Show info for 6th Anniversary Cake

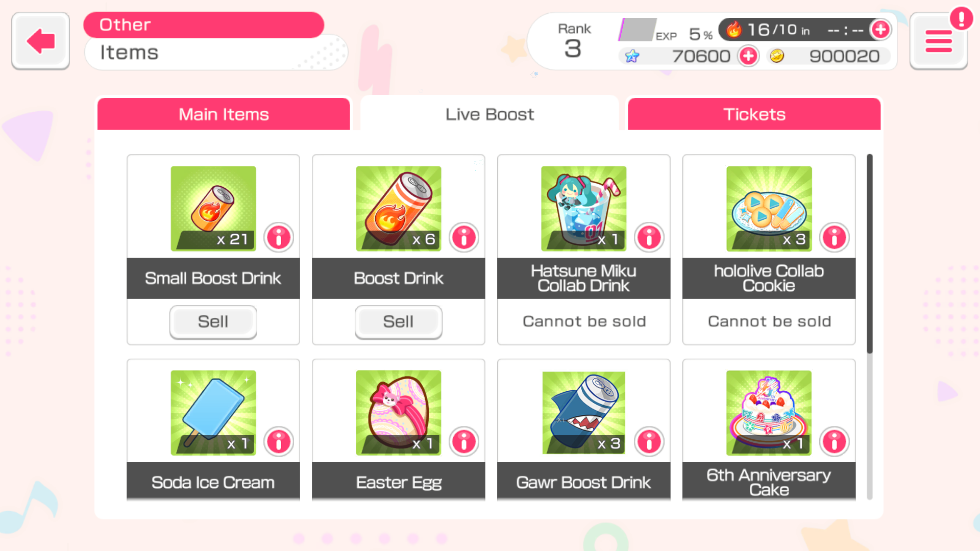coord(835,442)
